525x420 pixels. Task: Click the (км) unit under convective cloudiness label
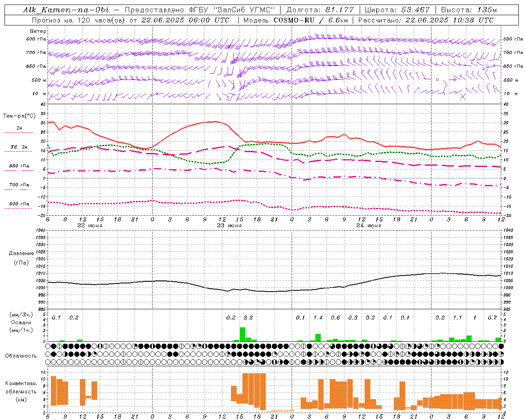point(21,399)
